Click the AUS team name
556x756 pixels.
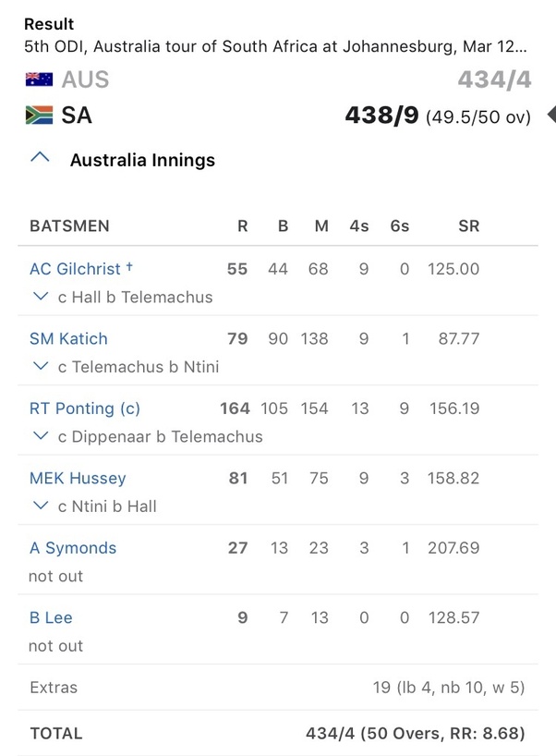pyautogui.click(x=85, y=79)
